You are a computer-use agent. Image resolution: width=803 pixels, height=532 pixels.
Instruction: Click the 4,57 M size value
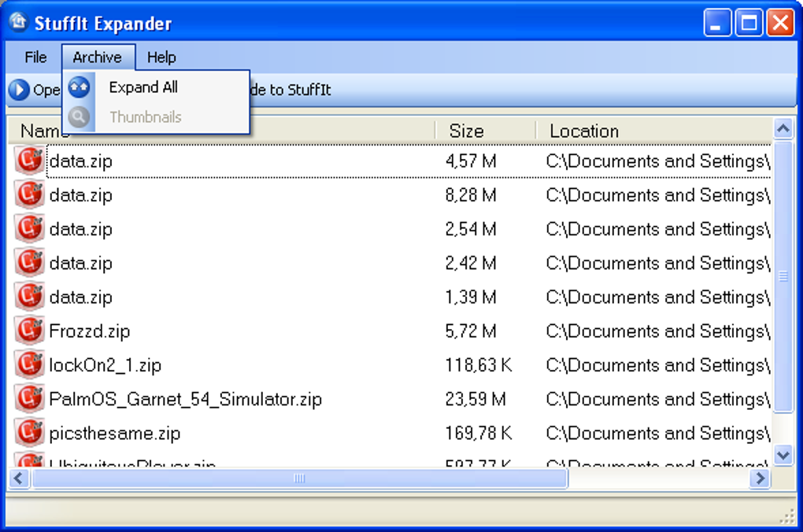(471, 161)
